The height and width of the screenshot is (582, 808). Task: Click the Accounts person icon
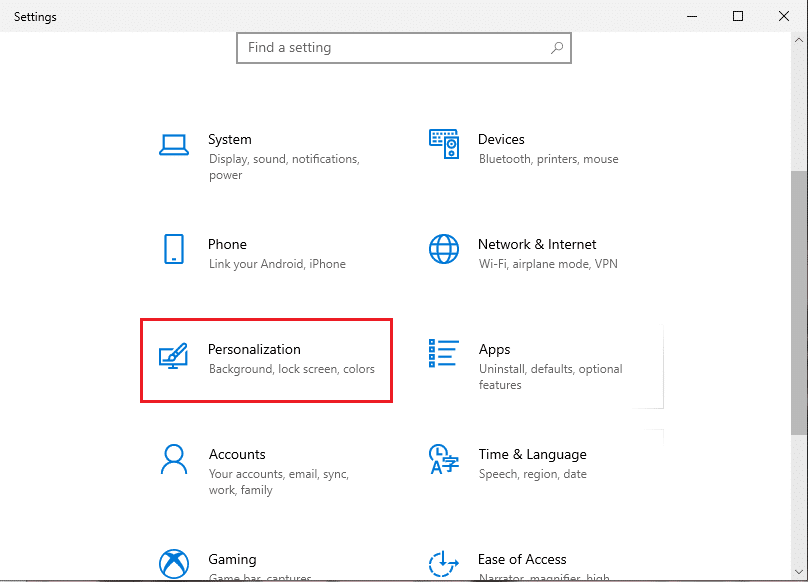pos(174,460)
